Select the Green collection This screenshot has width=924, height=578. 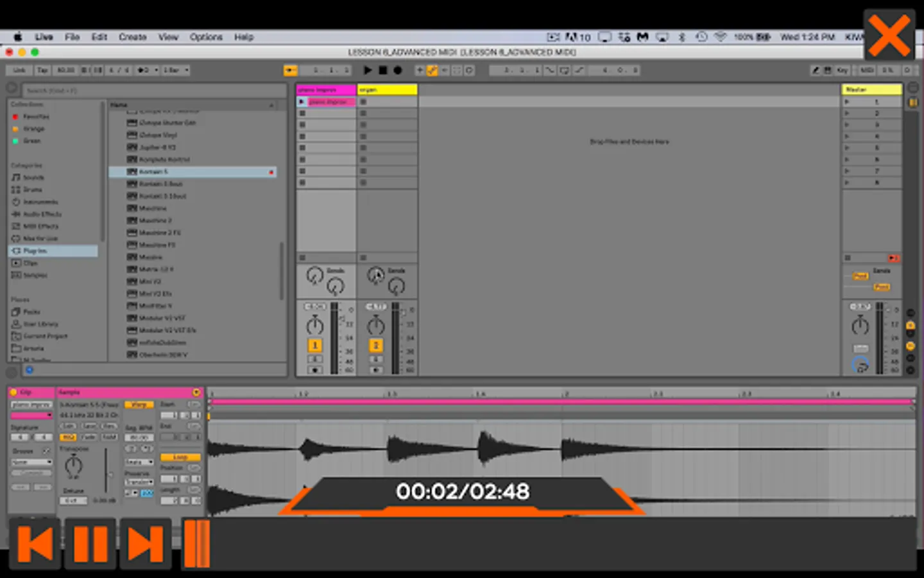[x=31, y=141]
